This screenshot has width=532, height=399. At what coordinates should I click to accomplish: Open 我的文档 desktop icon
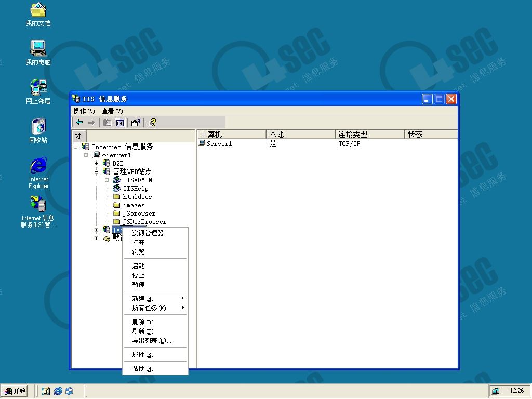pos(38,15)
